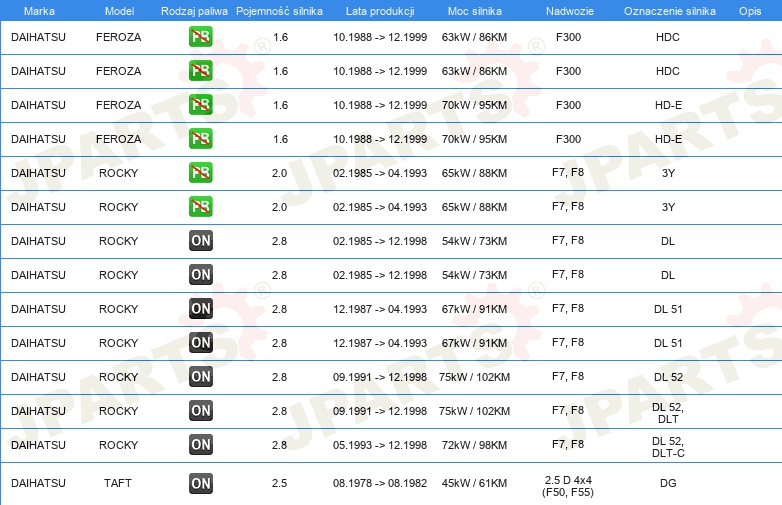Click the ON fuel icon in DLT-C row
Viewport: 782px width, 505px height.
click(x=201, y=445)
